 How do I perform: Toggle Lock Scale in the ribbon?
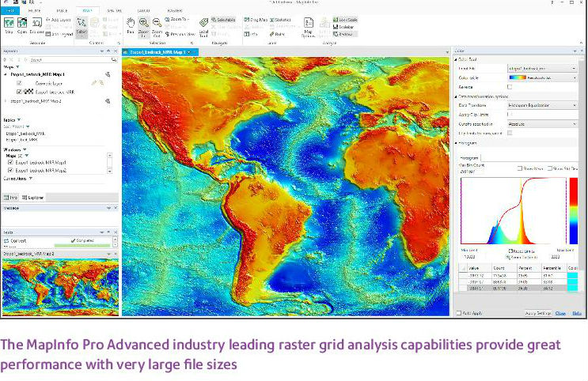pos(345,20)
